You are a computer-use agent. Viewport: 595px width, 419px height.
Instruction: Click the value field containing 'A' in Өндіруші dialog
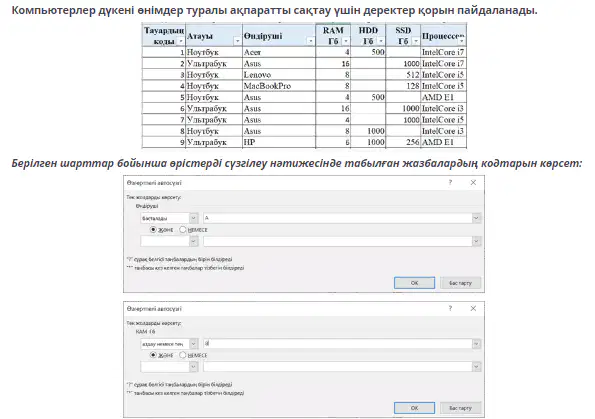tap(338, 218)
